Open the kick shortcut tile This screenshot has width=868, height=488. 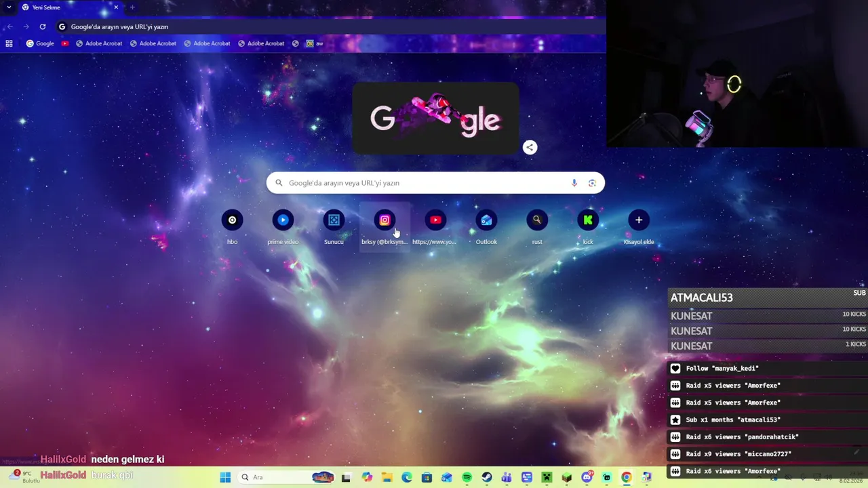[588, 227]
